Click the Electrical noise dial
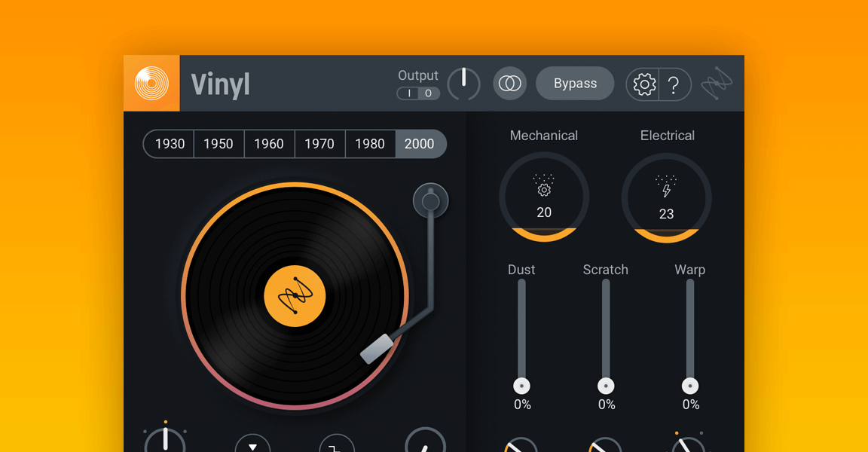 pyautogui.click(x=667, y=198)
